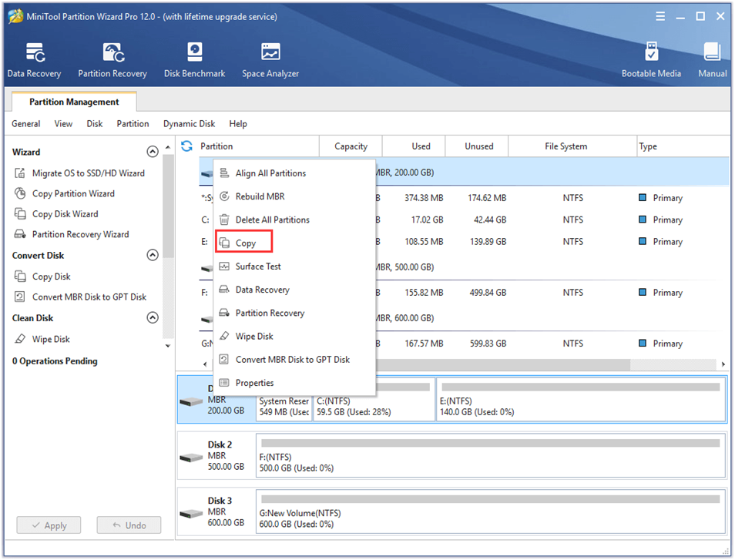Collapse the Convert Disk section

click(153, 255)
